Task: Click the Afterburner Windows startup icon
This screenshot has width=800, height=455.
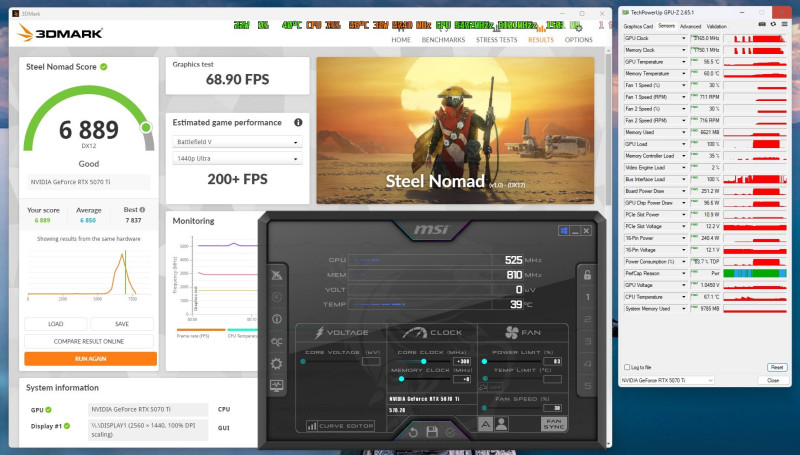Action: click(564, 231)
